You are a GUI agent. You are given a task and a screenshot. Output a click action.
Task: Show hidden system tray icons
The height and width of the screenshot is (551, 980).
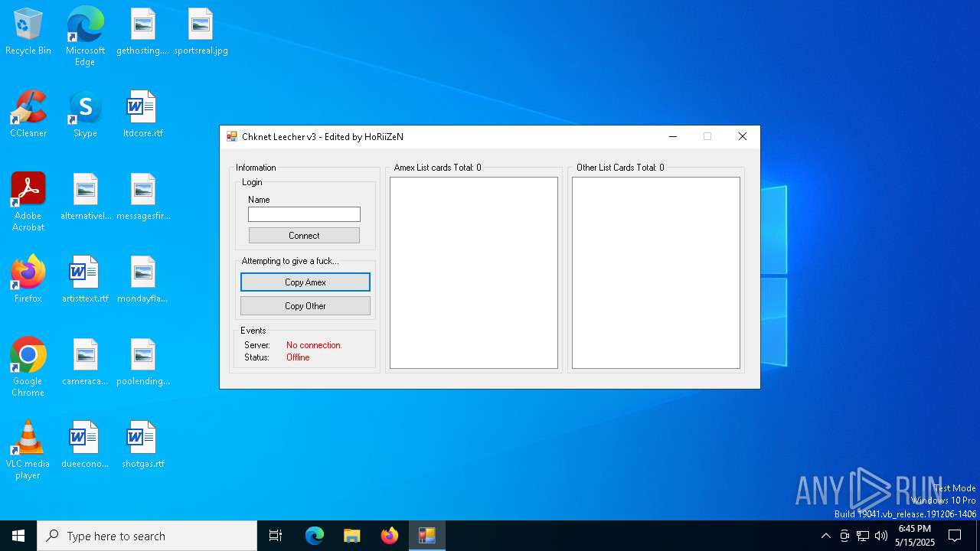(825, 536)
